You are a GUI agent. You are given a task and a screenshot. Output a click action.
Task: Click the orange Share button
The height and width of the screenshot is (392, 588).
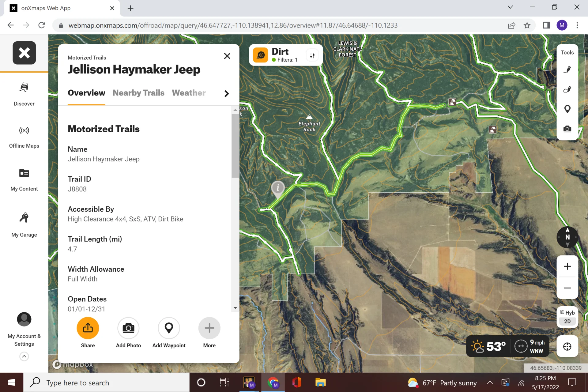pyautogui.click(x=88, y=328)
